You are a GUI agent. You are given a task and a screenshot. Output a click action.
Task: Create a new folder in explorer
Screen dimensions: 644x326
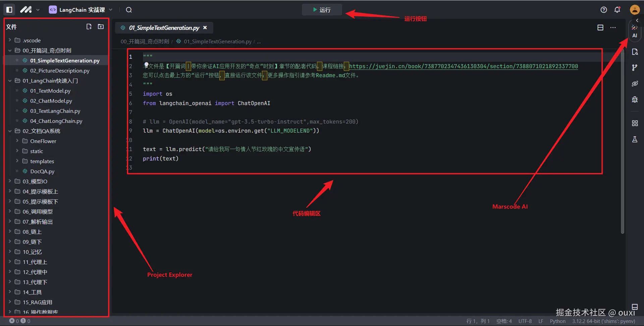tap(101, 27)
